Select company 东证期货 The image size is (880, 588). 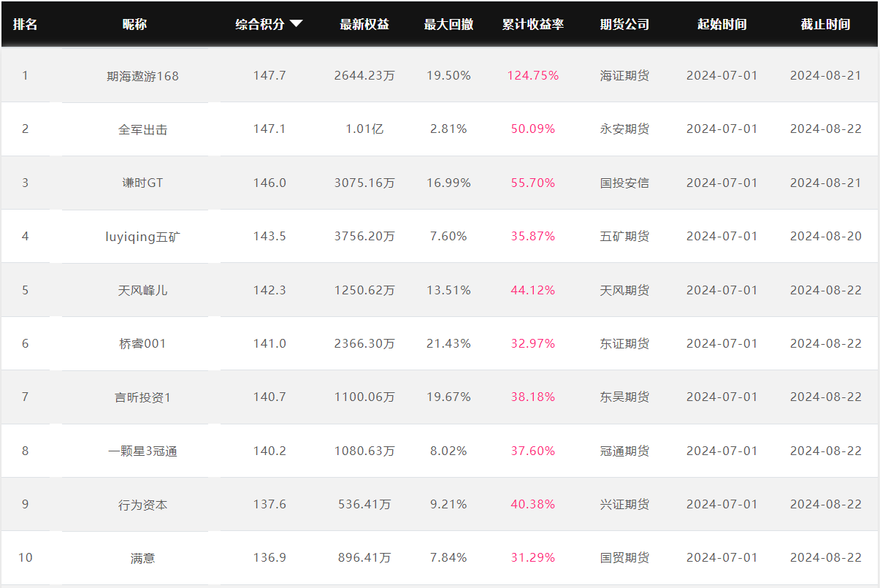[x=624, y=343]
